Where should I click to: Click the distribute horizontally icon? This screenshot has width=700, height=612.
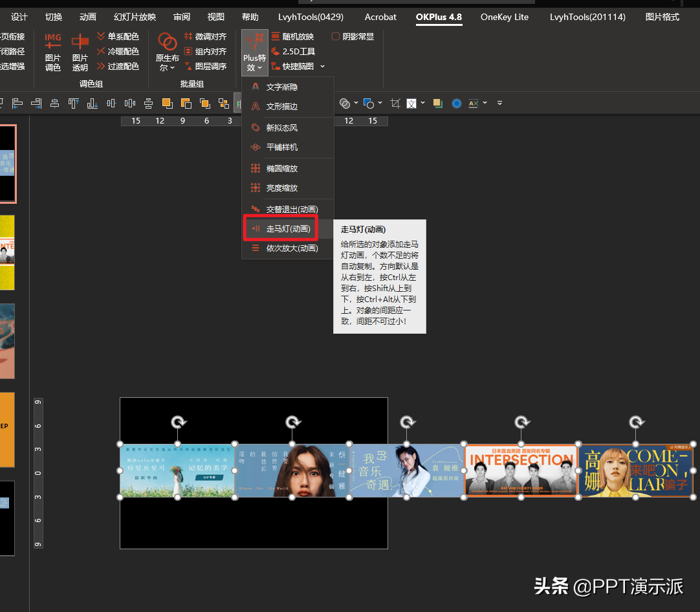click(x=130, y=104)
